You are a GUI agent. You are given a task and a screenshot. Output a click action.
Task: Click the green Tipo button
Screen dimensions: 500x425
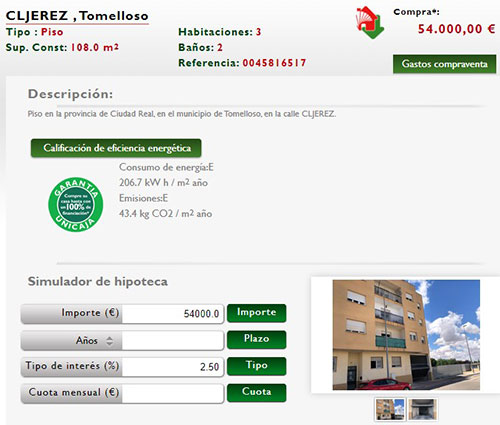(x=256, y=366)
